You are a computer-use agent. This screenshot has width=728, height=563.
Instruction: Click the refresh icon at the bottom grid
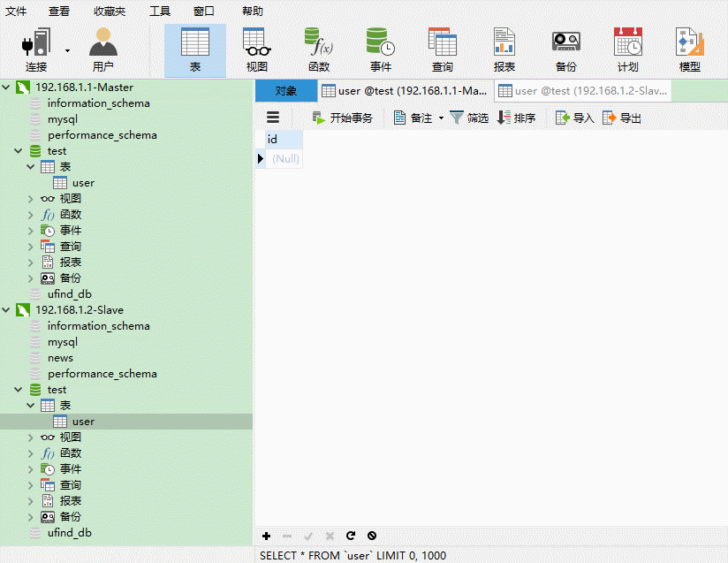pos(351,536)
